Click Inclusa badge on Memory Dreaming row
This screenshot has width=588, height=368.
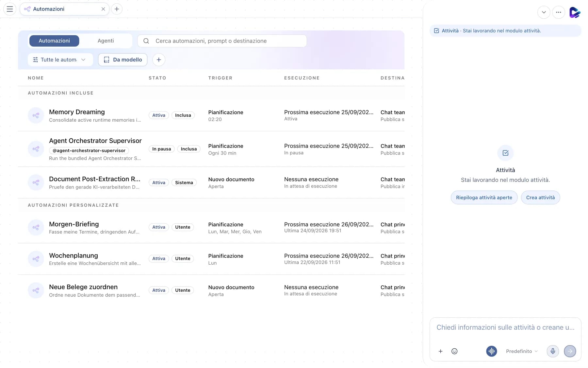point(183,115)
